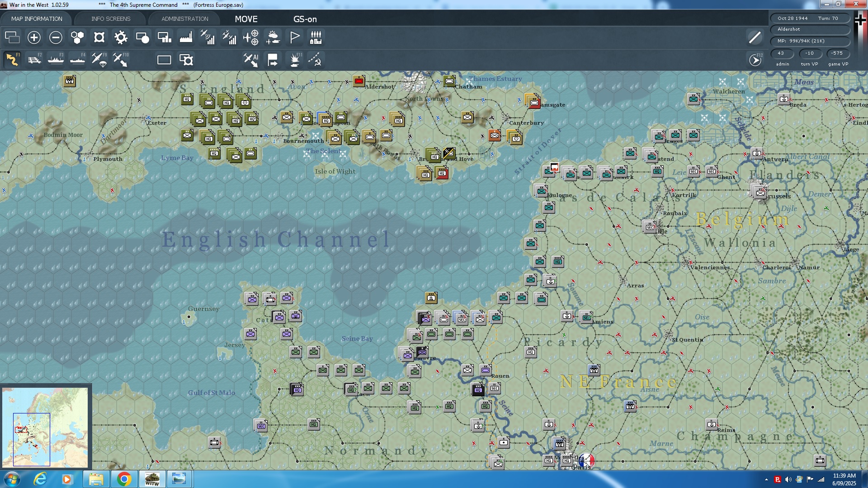Toggle the weather overlay icon
The width and height of the screenshot is (868, 488).
[x=273, y=37]
